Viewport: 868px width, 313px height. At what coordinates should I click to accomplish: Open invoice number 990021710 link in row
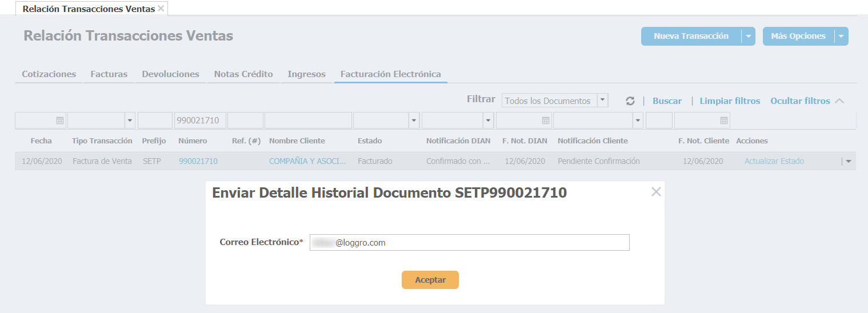198,162
